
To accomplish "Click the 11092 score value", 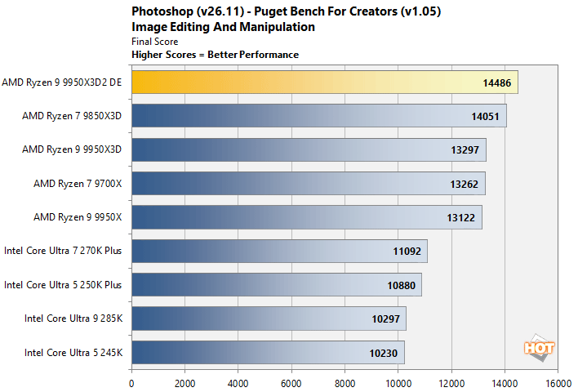I will (x=407, y=252).
